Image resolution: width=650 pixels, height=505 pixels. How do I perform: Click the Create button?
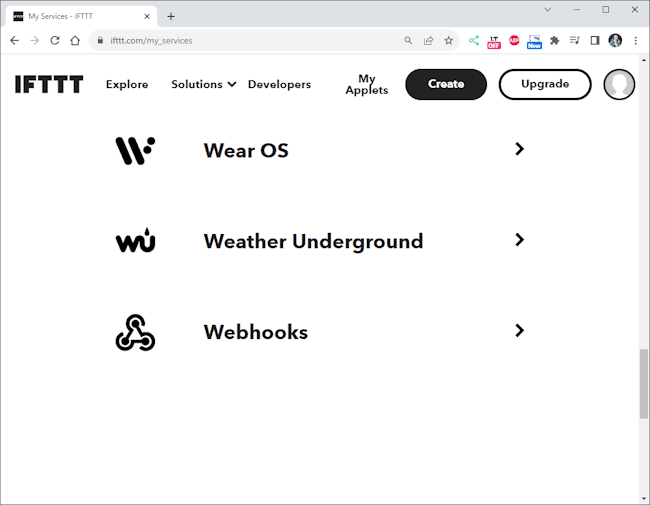pyautogui.click(x=446, y=85)
